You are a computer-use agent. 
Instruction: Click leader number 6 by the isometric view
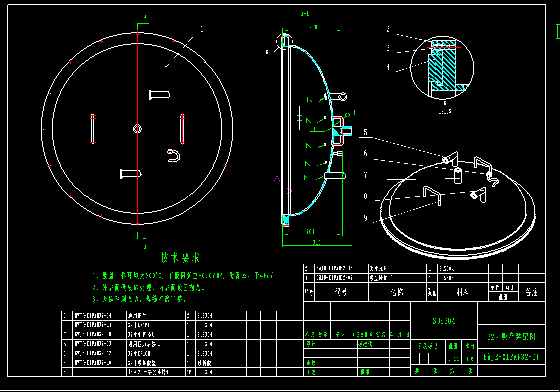[x=365, y=154]
